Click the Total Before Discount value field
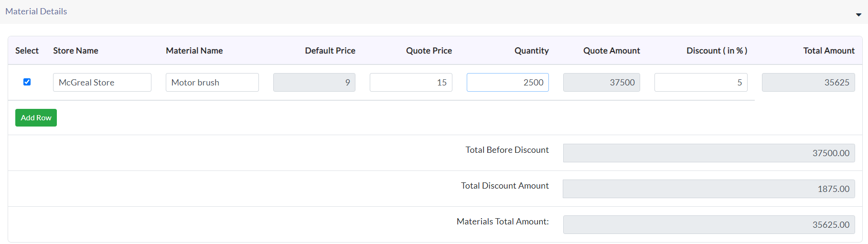This screenshot has width=868, height=244. click(x=709, y=153)
